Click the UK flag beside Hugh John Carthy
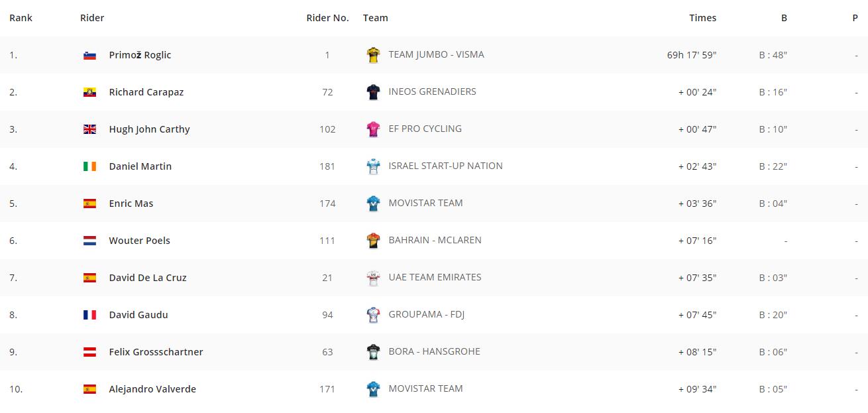868x413 pixels. click(89, 129)
